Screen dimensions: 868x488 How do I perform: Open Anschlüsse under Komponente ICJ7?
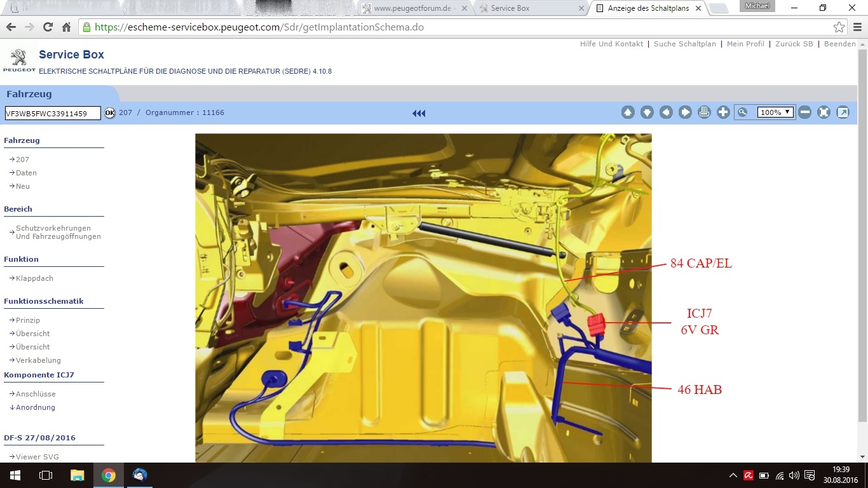[36, 394]
